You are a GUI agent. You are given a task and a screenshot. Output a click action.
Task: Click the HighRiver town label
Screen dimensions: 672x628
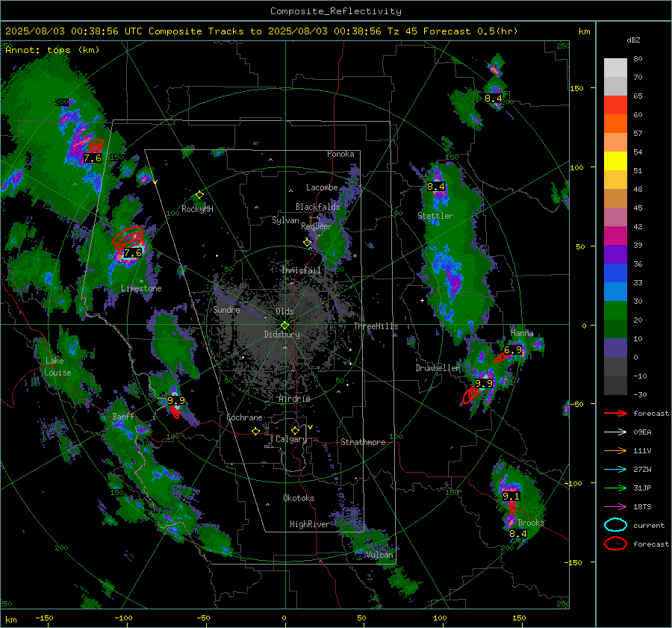[x=310, y=524]
